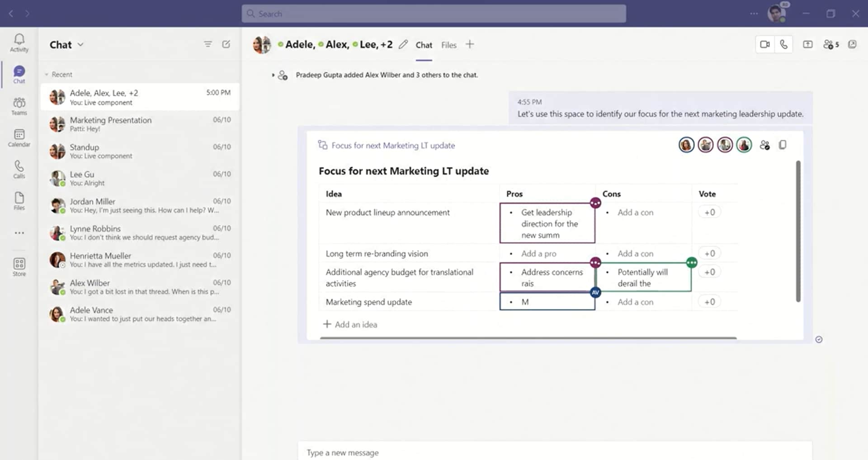The width and height of the screenshot is (868, 460).
Task: Click the component vertical scrollbar
Action: click(798, 231)
